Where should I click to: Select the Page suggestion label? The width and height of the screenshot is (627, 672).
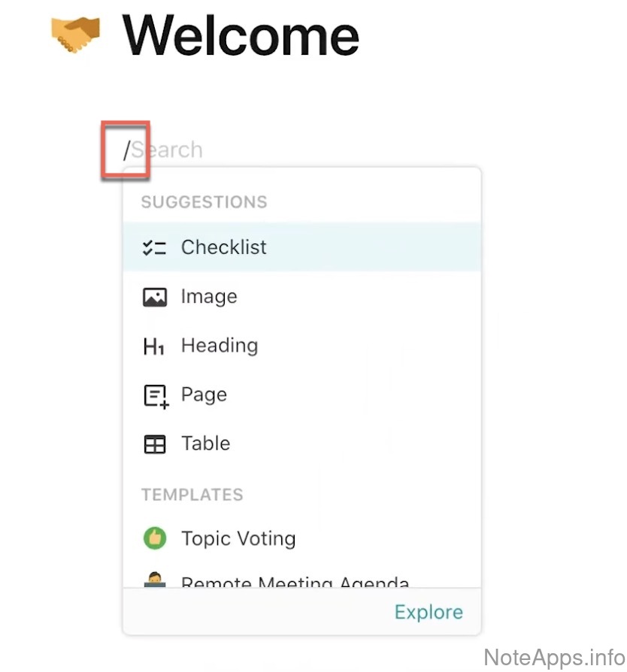tap(203, 395)
